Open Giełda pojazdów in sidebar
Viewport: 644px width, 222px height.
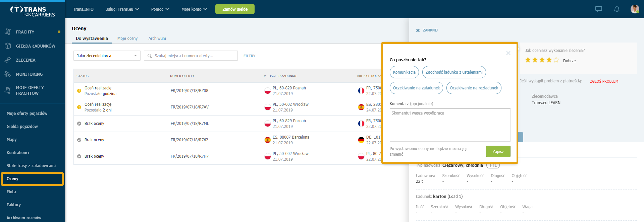point(22,127)
